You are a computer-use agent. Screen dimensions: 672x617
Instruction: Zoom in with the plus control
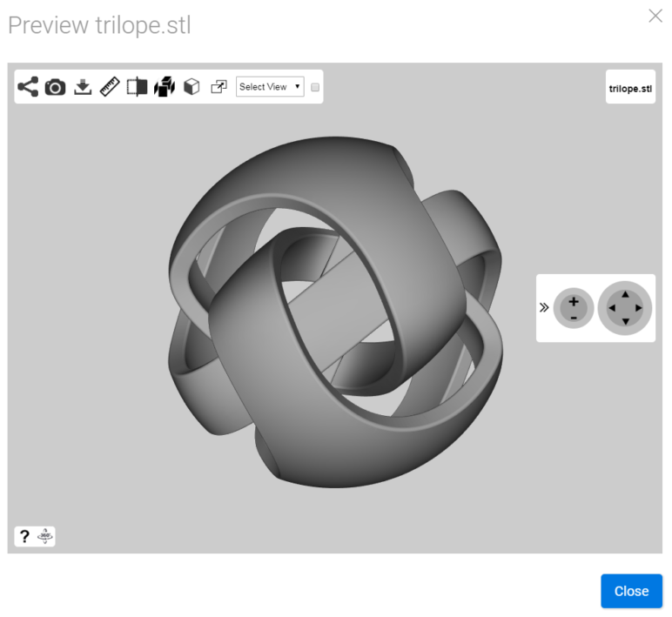(x=574, y=302)
